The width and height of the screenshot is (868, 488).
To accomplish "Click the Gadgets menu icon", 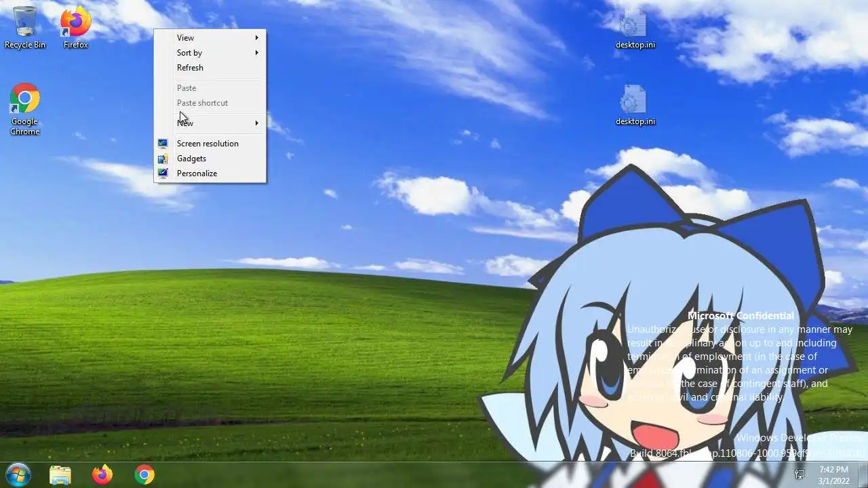I will (163, 159).
